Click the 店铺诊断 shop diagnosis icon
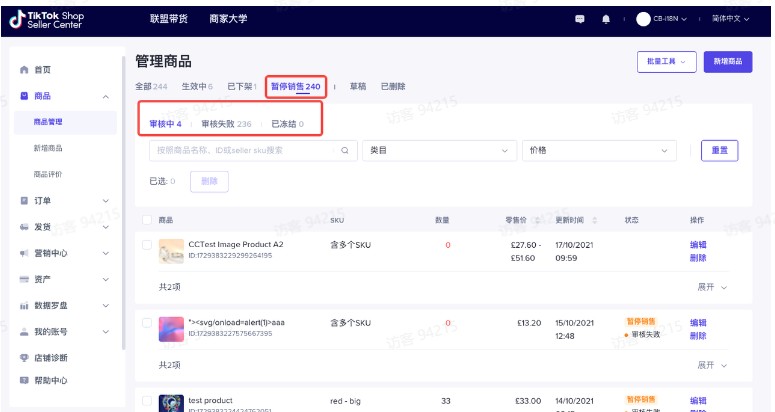 point(24,357)
